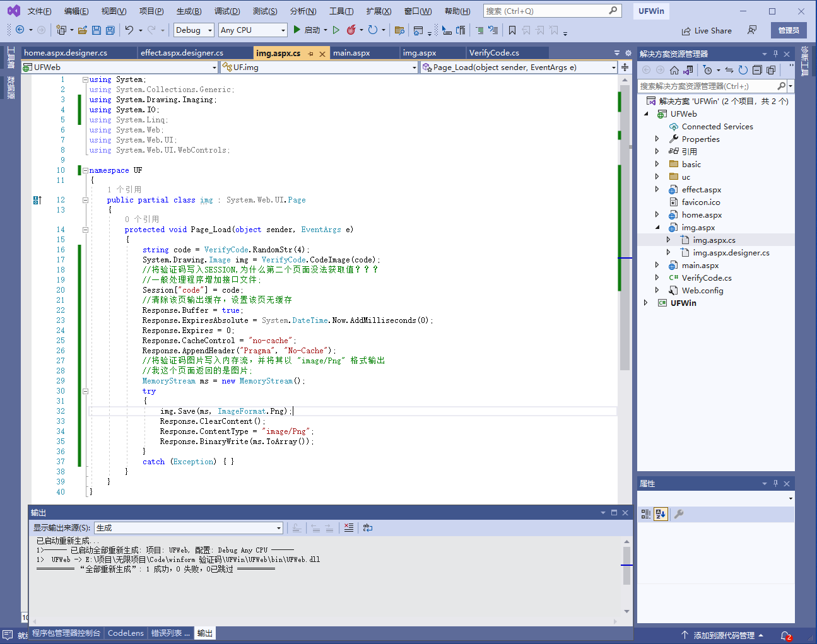This screenshot has height=644, width=817.
Task: Open the 扩展(X) menu
Action: pos(379,11)
